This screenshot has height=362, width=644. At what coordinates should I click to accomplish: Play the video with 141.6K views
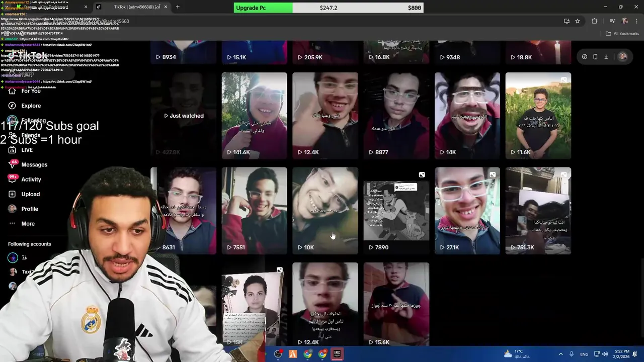click(x=255, y=116)
